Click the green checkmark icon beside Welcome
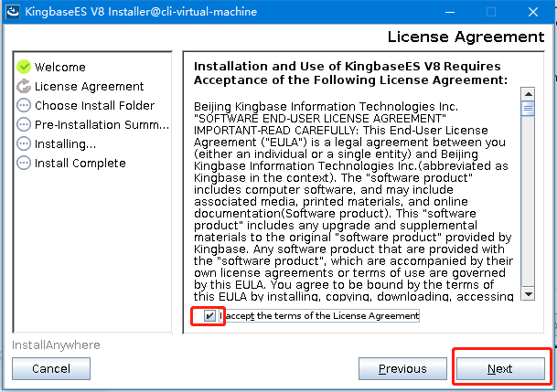The height and width of the screenshot is (392, 557). click(24, 67)
